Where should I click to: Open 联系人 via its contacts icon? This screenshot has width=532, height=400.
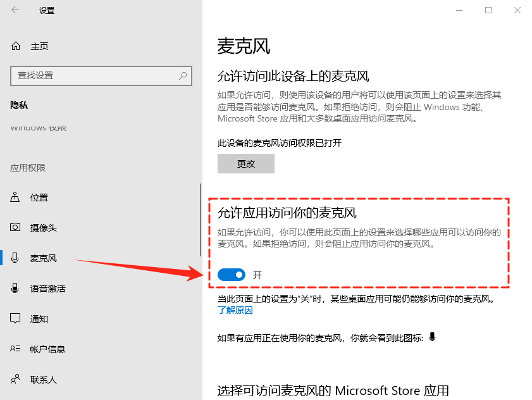(15, 380)
